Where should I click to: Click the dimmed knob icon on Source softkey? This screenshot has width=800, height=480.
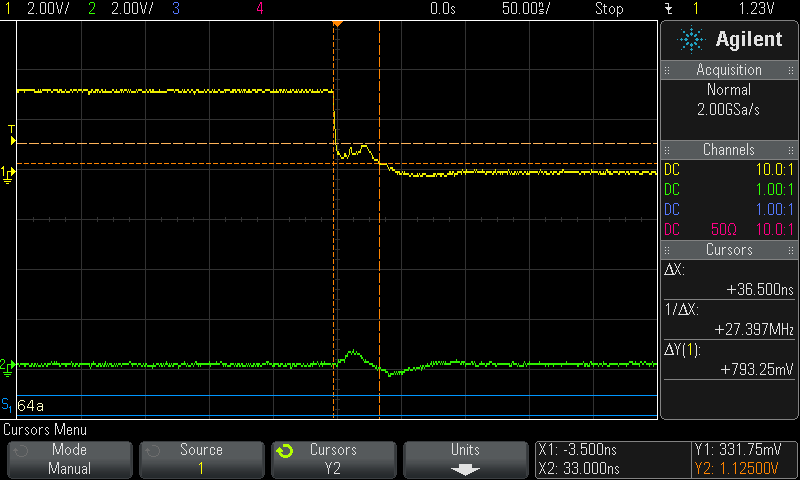click(x=153, y=451)
